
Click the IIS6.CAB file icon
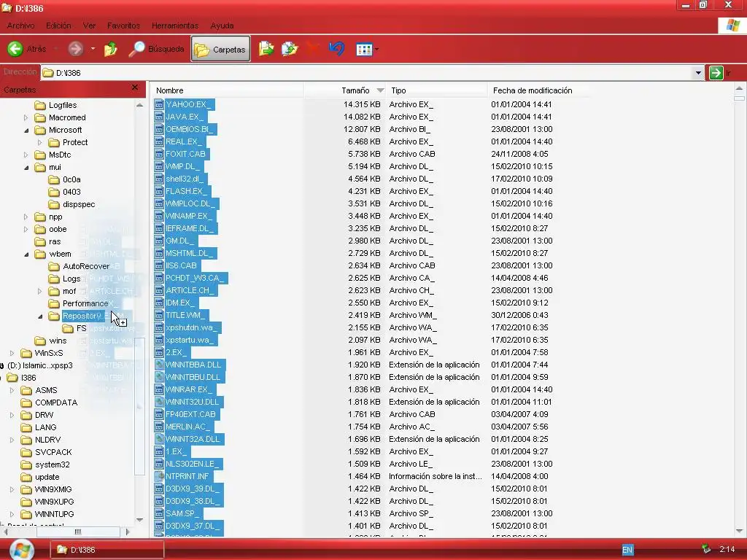(x=159, y=265)
